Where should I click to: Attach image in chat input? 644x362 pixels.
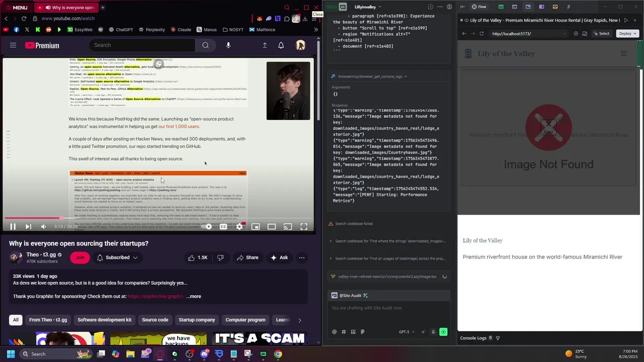point(353,332)
